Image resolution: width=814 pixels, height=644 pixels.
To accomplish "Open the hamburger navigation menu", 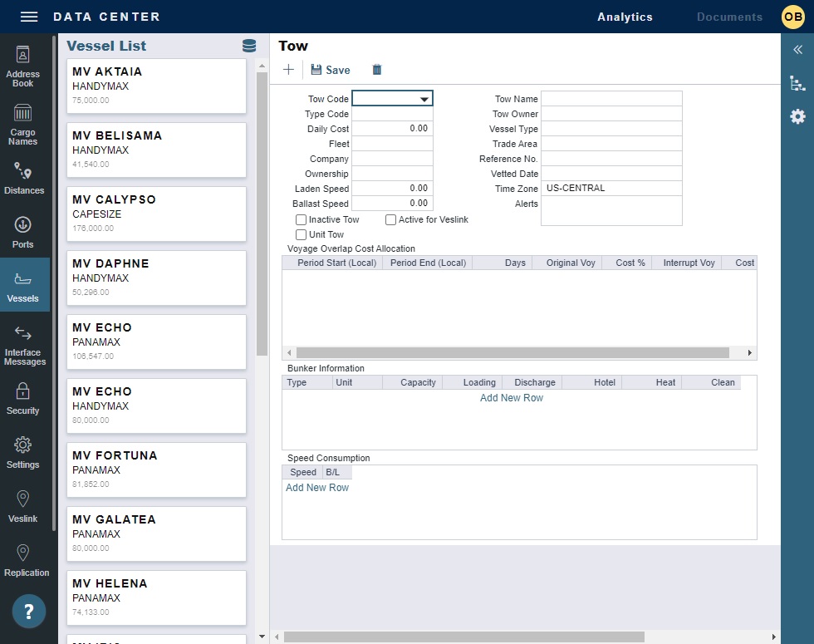I will [x=29, y=17].
